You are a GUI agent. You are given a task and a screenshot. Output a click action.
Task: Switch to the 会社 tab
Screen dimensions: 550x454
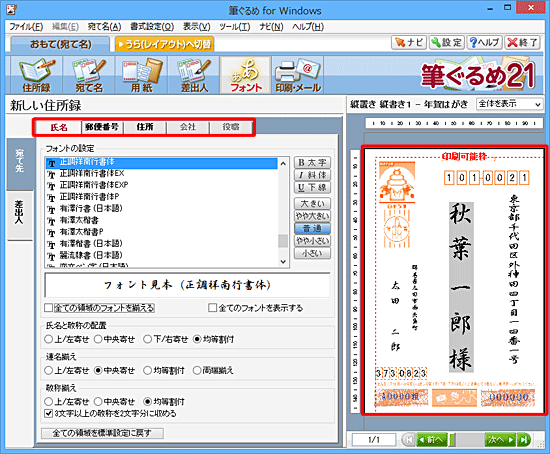point(188,127)
